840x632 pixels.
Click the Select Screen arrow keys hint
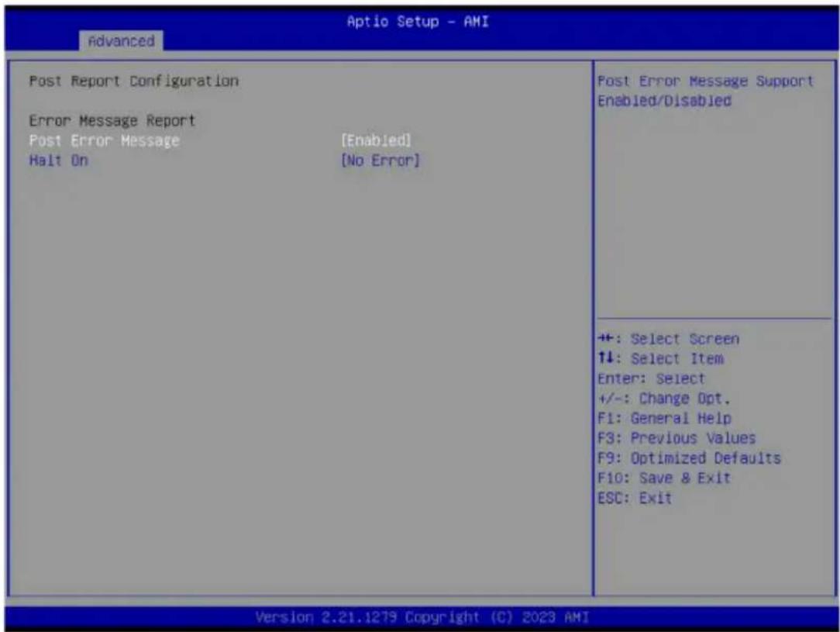pyautogui.click(x=669, y=339)
